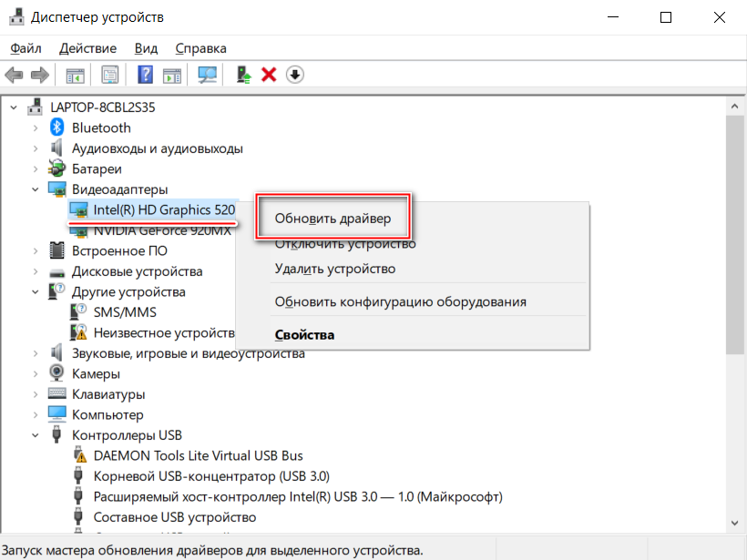Click the Неизвестное устройство warning icon

pos(78,332)
